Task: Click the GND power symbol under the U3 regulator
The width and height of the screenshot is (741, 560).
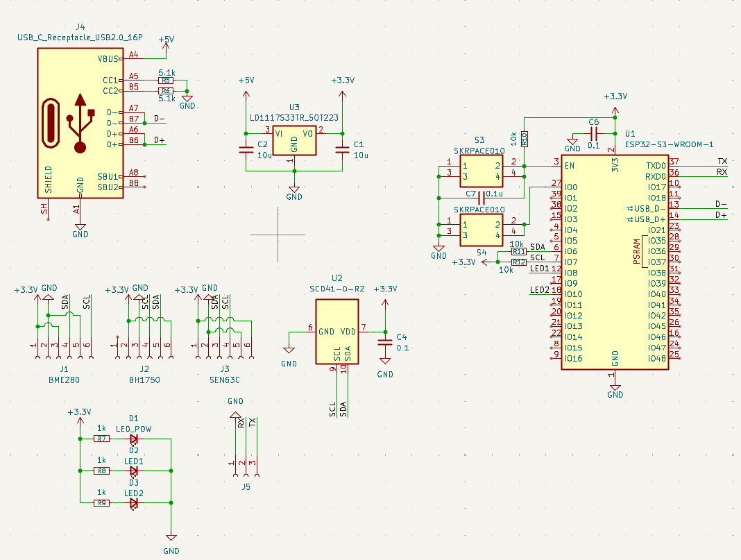Action: tap(294, 192)
